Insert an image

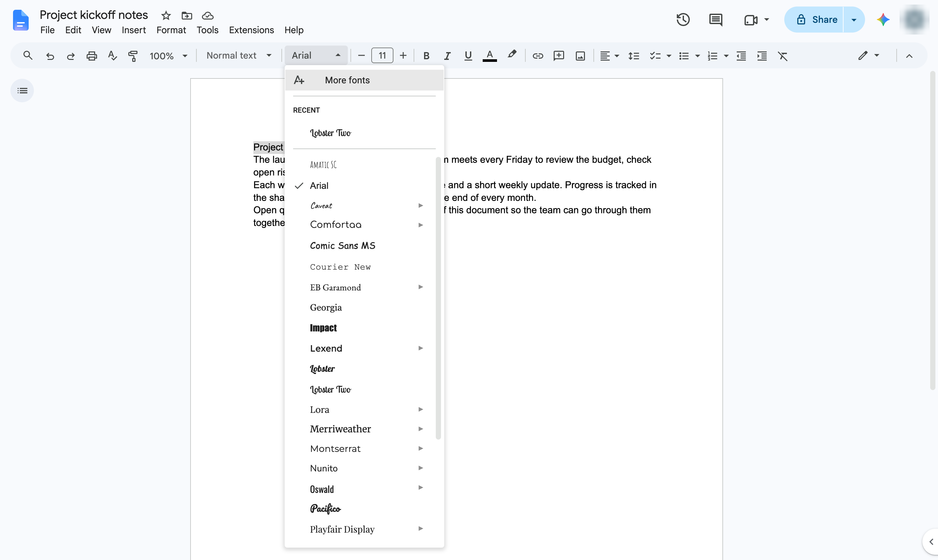click(580, 56)
